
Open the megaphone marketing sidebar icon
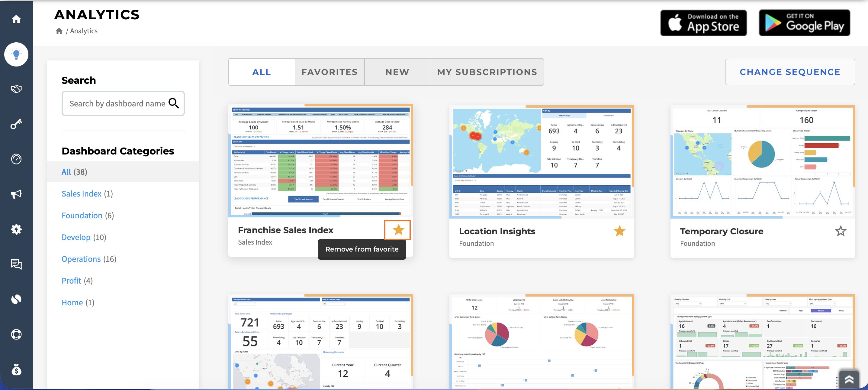click(x=16, y=194)
